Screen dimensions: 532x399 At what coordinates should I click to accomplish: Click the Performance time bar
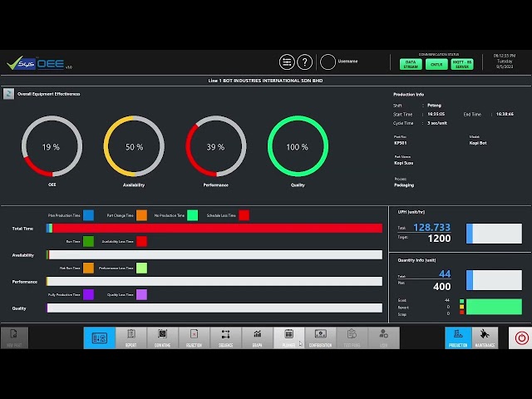click(214, 281)
